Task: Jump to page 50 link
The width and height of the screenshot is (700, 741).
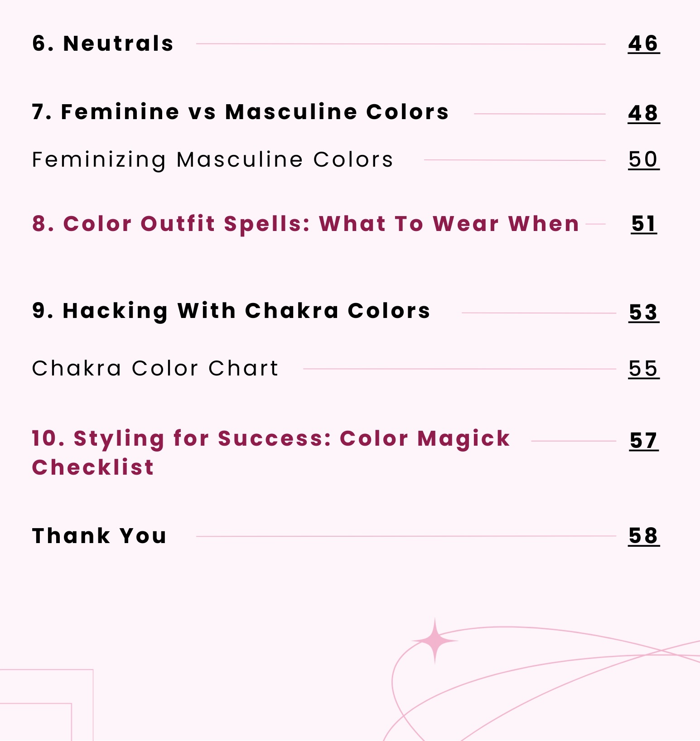Action: pyautogui.click(x=643, y=159)
